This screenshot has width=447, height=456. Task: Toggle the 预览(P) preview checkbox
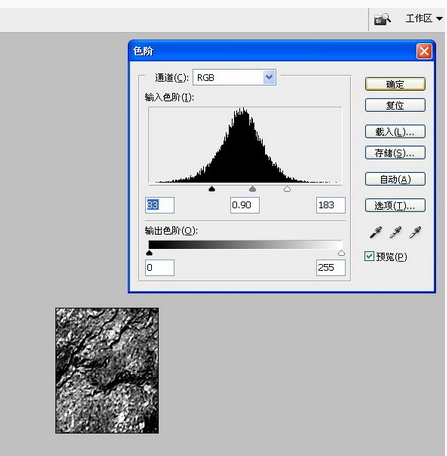369,256
